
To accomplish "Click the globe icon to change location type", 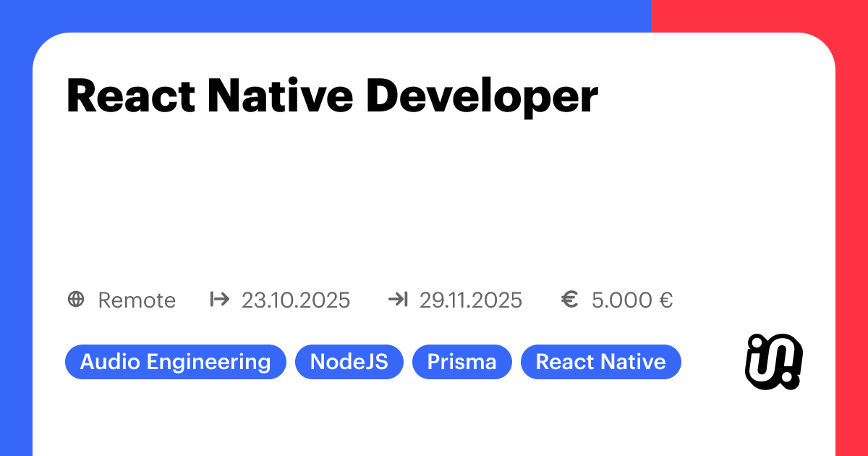I will tap(76, 300).
